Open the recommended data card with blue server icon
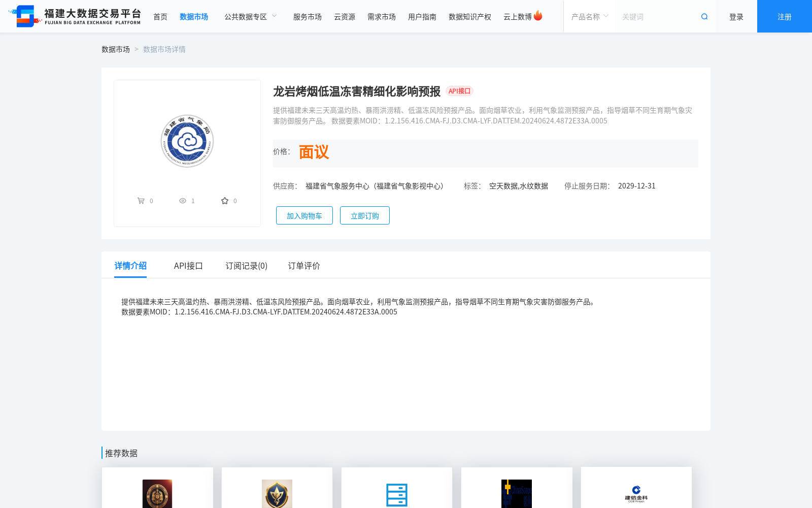 click(x=397, y=488)
